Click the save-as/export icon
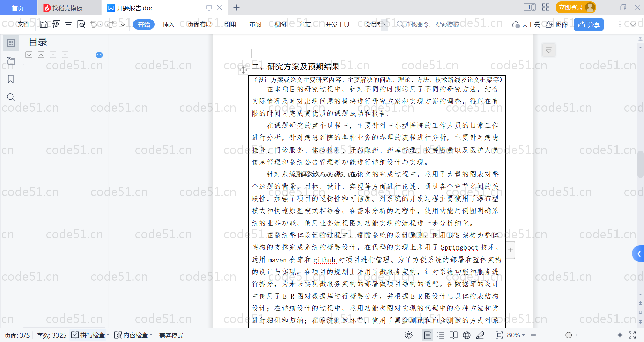 click(56, 24)
